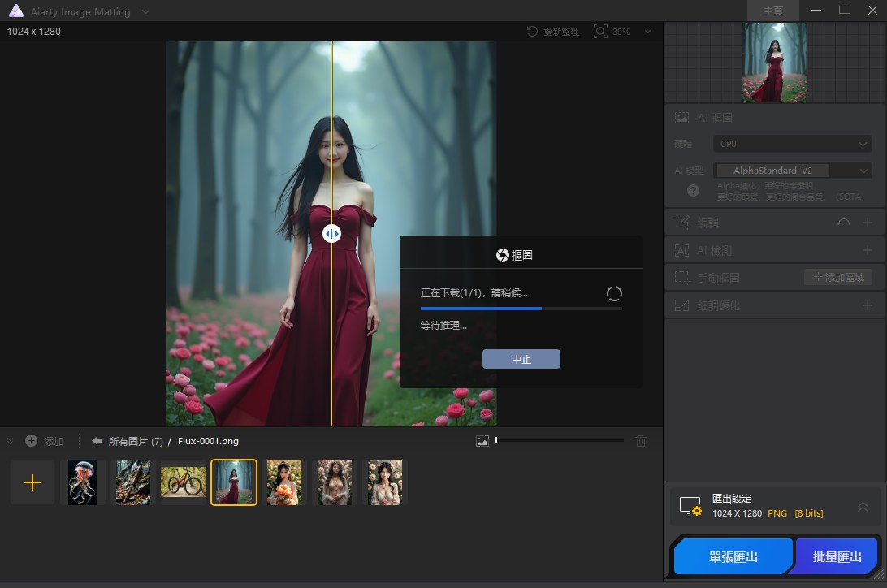The height and width of the screenshot is (588, 887).
Task: Click the zoom magnifier icon beside 39%
Action: 600,31
